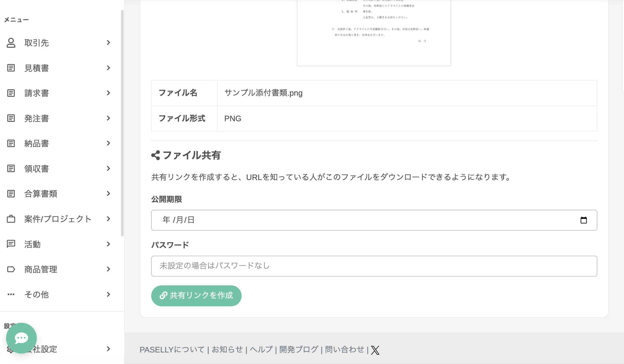Click the 納品書 document icon
The width and height of the screenshot is (624, 364).
pyautogui.click(x=11, y=144)
